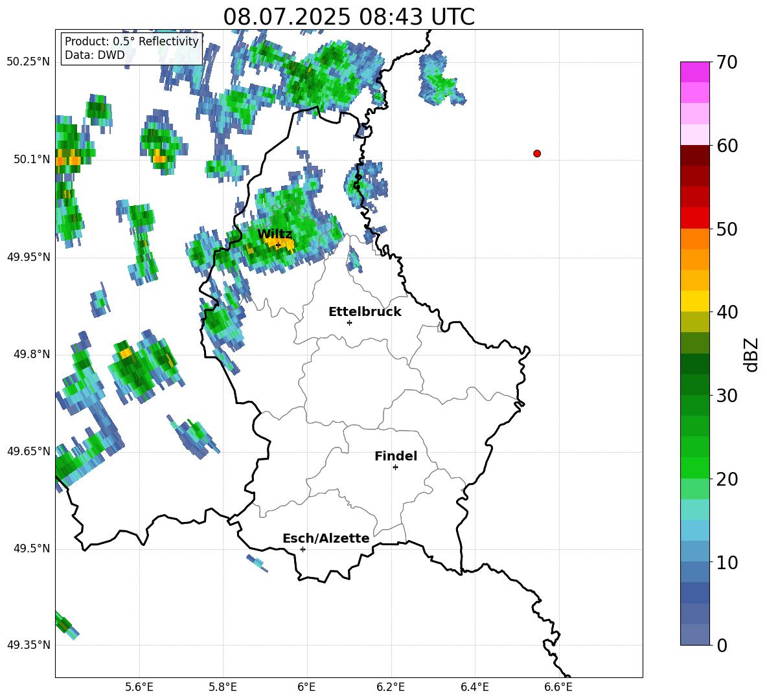The height and width of the screenshot is (700, 767).
Task: Click the Esch/Alzette city label
Action: [x=326, y=538]
